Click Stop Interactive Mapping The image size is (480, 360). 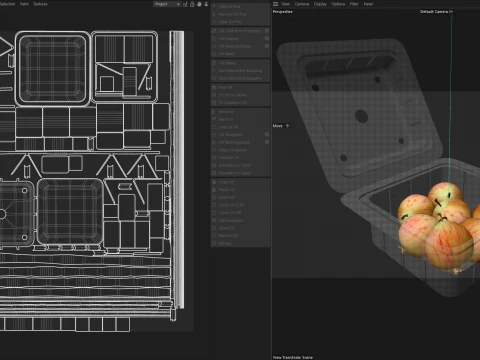tap(240, 78)
